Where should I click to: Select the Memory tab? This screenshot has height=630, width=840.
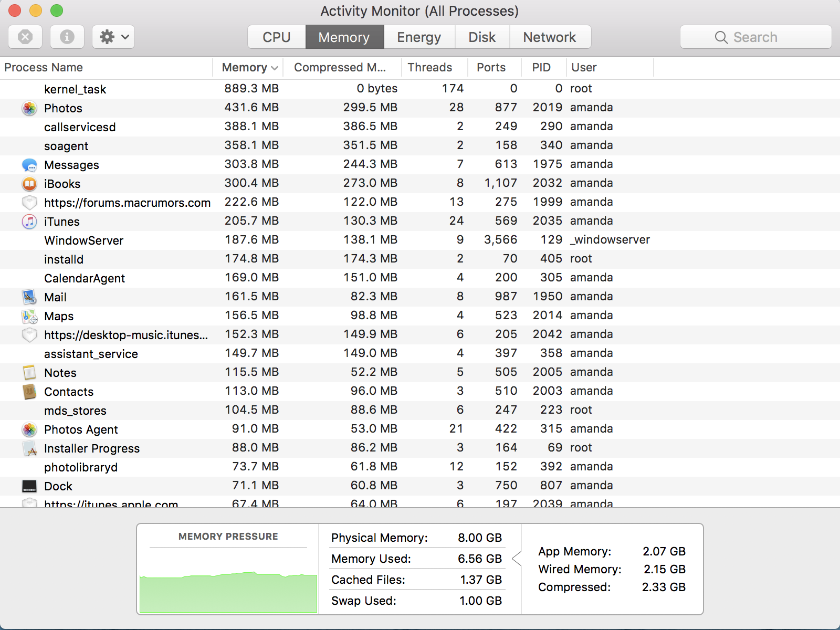[344, 37]
